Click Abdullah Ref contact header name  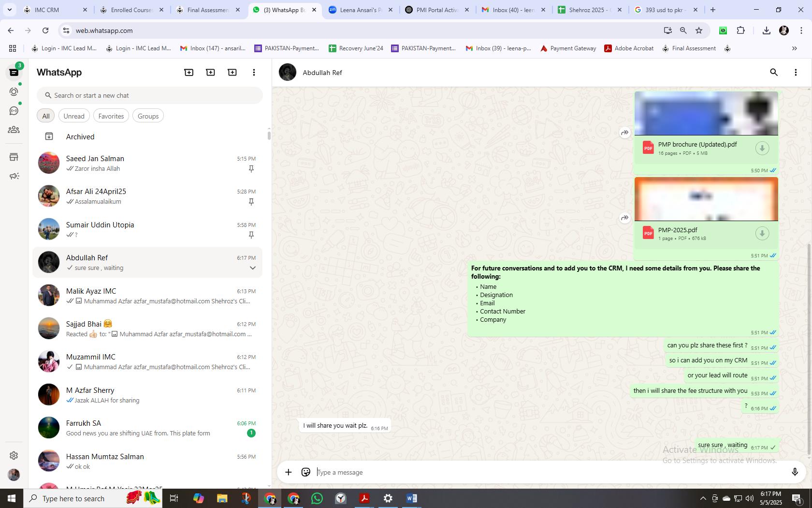click(322, 73)
